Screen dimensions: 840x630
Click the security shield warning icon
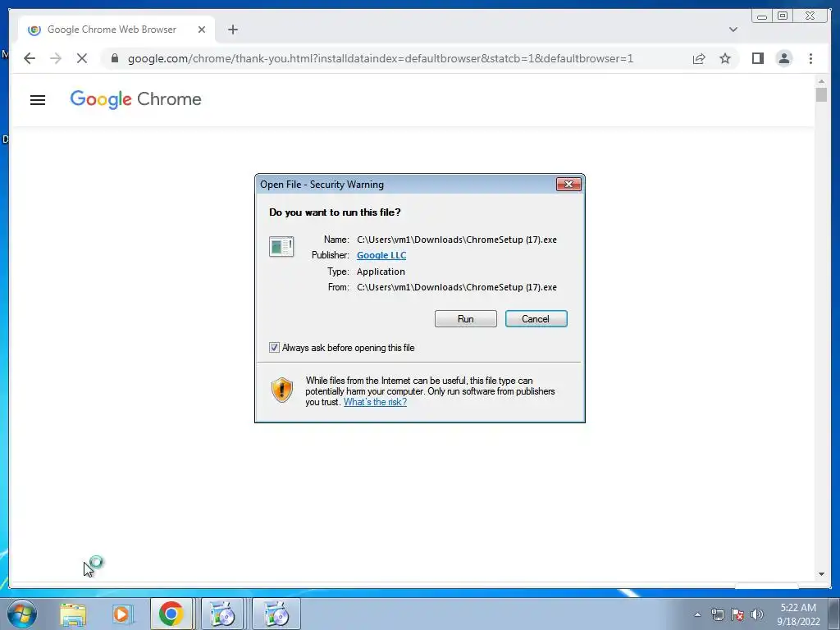tap(282, 390)
